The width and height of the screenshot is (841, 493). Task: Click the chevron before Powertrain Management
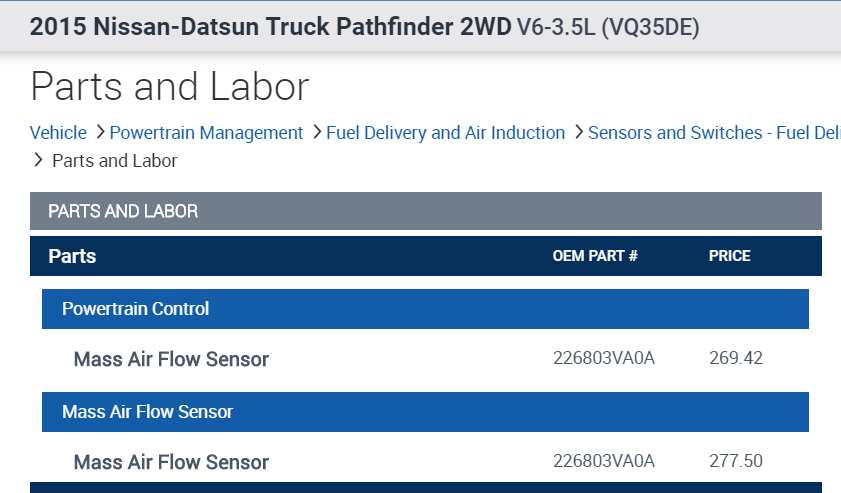coord(98,132)
